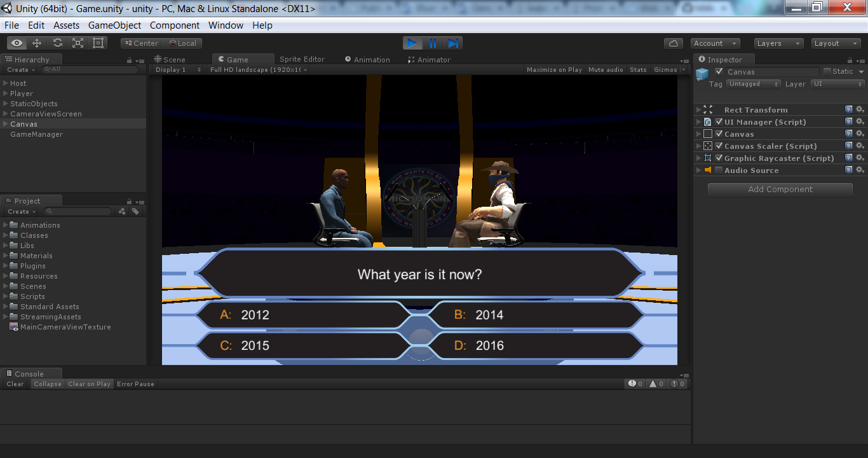
Task: Select the Scale tool in toolbar
Action: (x=78, y=43)
